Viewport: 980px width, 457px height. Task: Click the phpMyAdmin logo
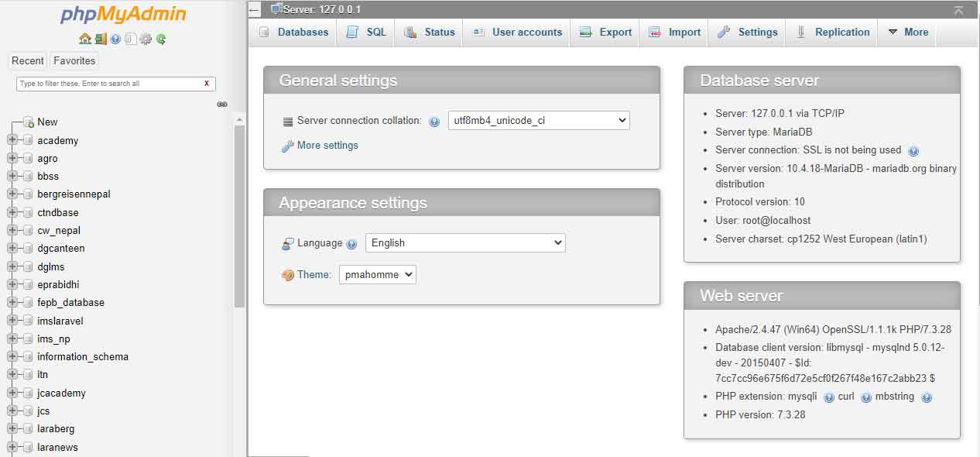click(123, 15)
